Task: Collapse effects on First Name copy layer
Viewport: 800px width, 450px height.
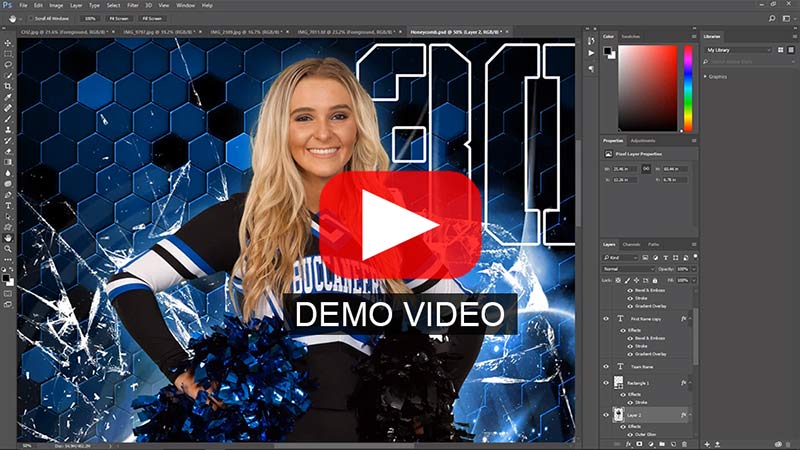Action: [691, 319]
